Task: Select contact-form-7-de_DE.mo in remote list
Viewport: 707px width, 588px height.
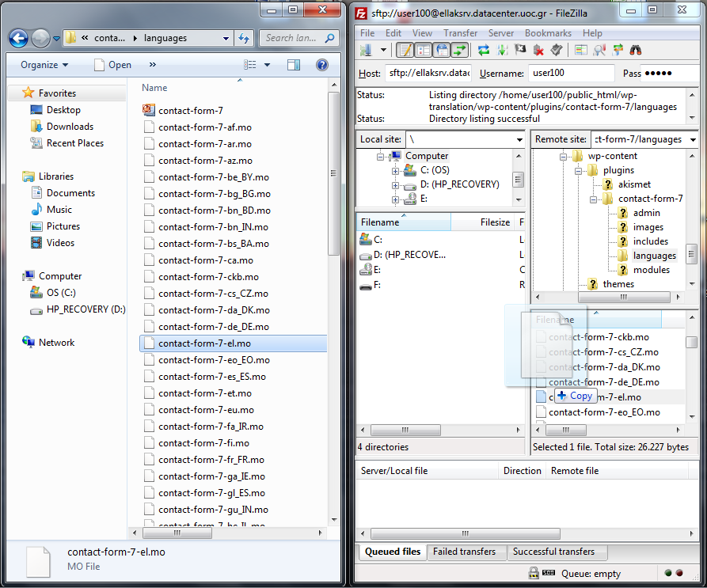Action: tap(604, 381)
